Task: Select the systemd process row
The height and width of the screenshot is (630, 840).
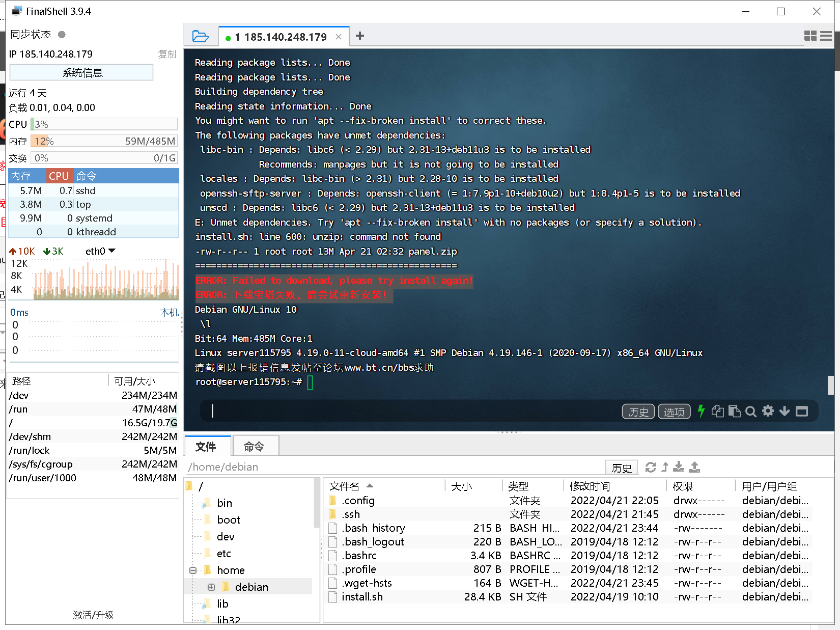Action: coord(94,218)
